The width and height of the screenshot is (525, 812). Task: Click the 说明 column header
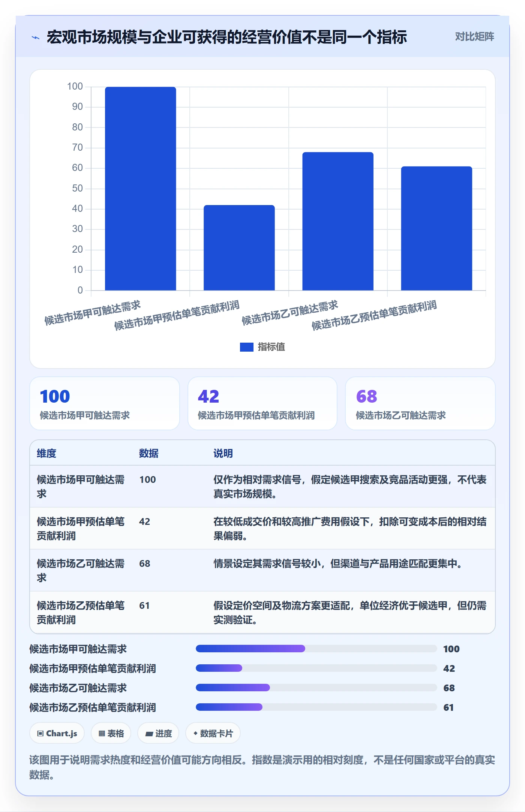point(223,453)
